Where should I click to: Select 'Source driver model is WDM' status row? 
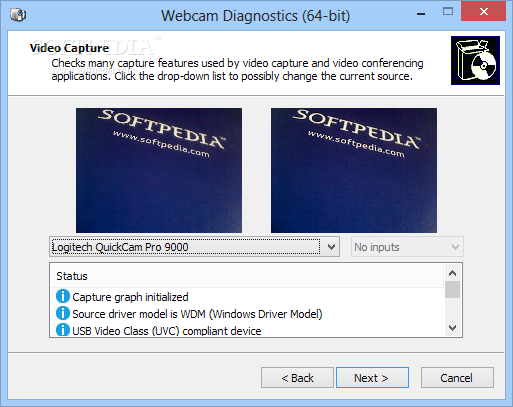click(247, 314)
